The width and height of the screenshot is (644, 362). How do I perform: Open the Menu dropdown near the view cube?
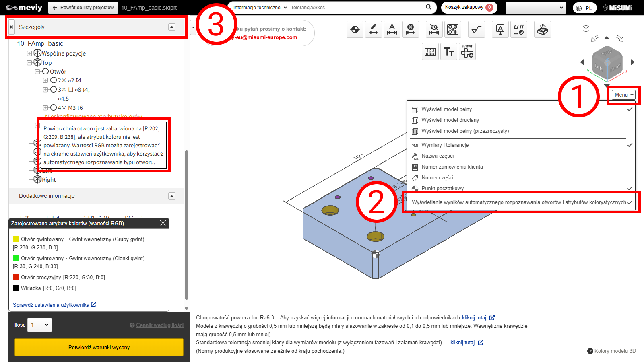623,95
